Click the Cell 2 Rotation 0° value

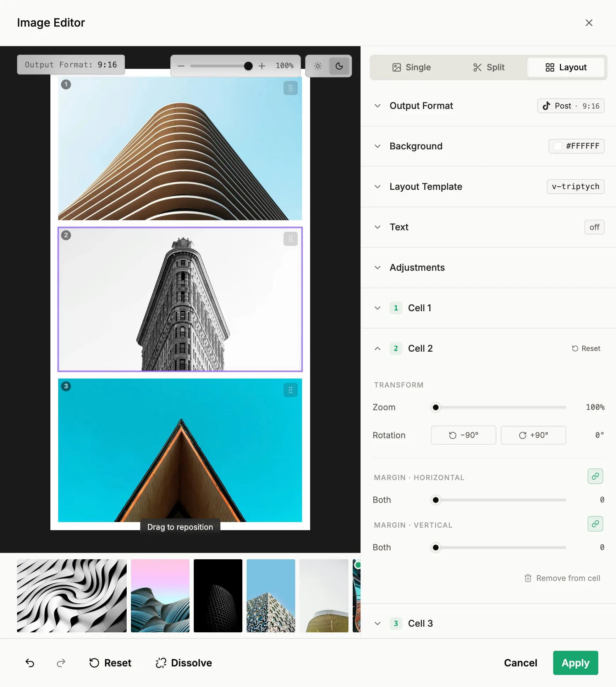(x=600, y=435)
